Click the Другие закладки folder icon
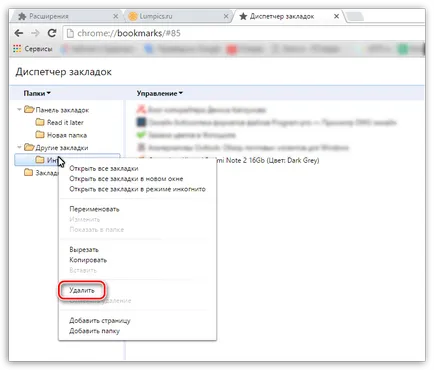This screenshot has height=370, width=434. click(29, 147)
